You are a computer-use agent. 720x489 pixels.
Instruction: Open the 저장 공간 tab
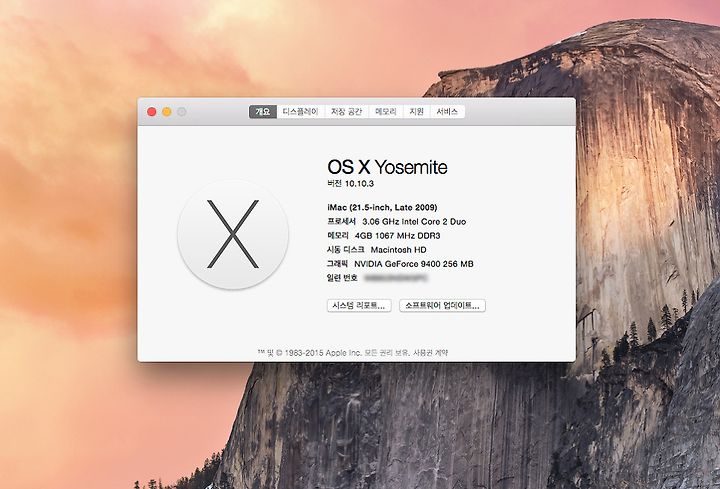347,112
